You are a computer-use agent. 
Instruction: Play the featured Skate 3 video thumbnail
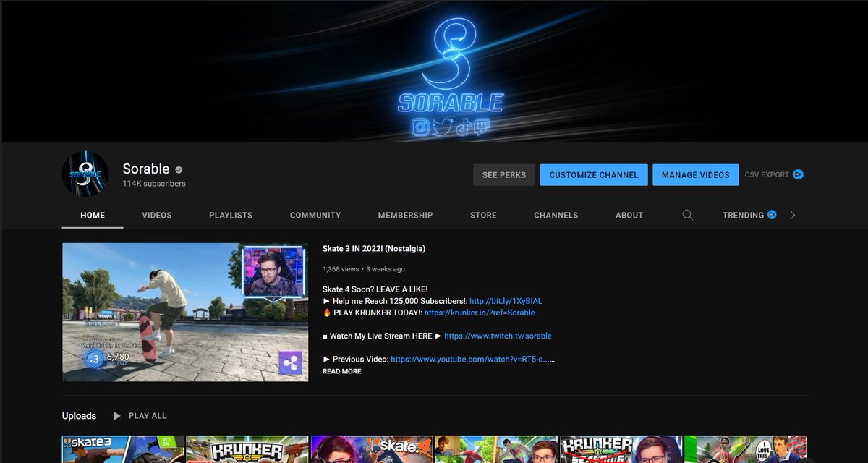tap(185, 312)
